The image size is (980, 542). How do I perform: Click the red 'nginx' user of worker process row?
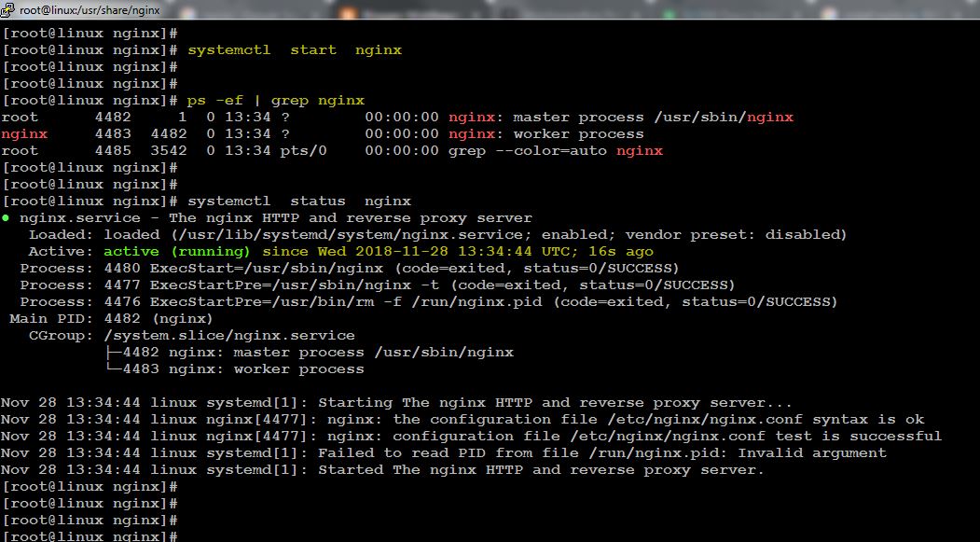pyautogui.click(x=24, y=134)
